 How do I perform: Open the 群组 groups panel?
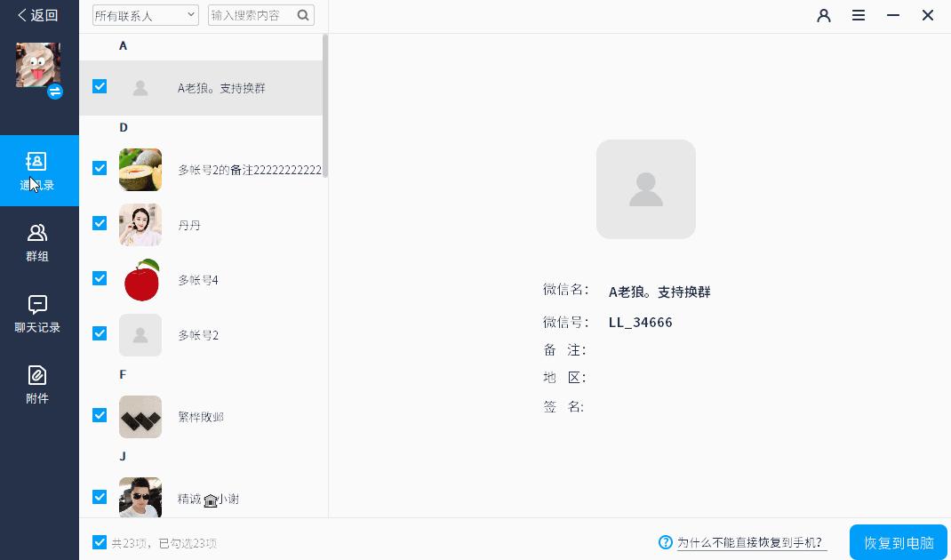(37, 242)
